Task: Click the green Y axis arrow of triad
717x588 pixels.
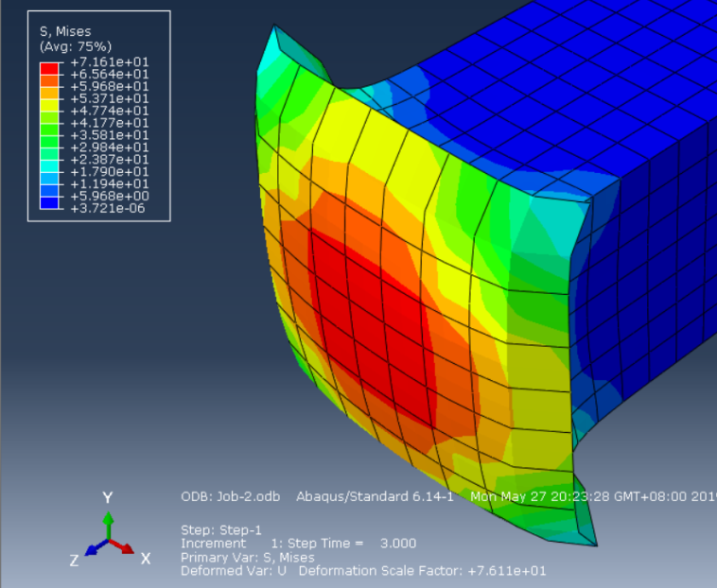Action: tap(108, 526)
